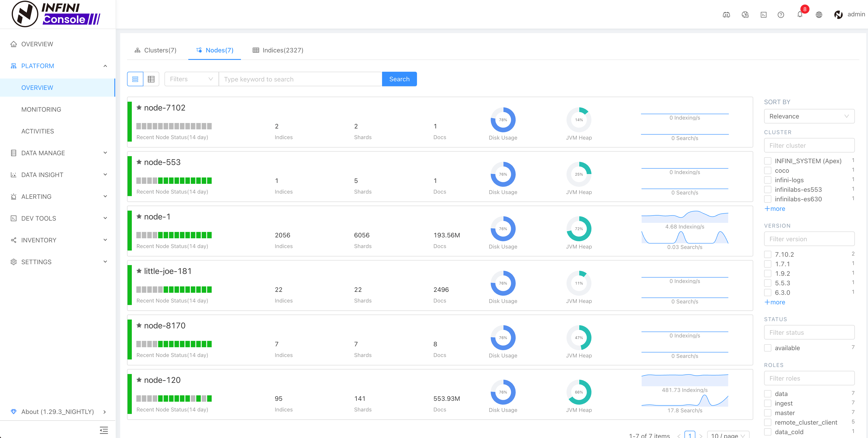Open the terminal console icon in header
This screenshot has width=868, height=438.
[764, 15]
